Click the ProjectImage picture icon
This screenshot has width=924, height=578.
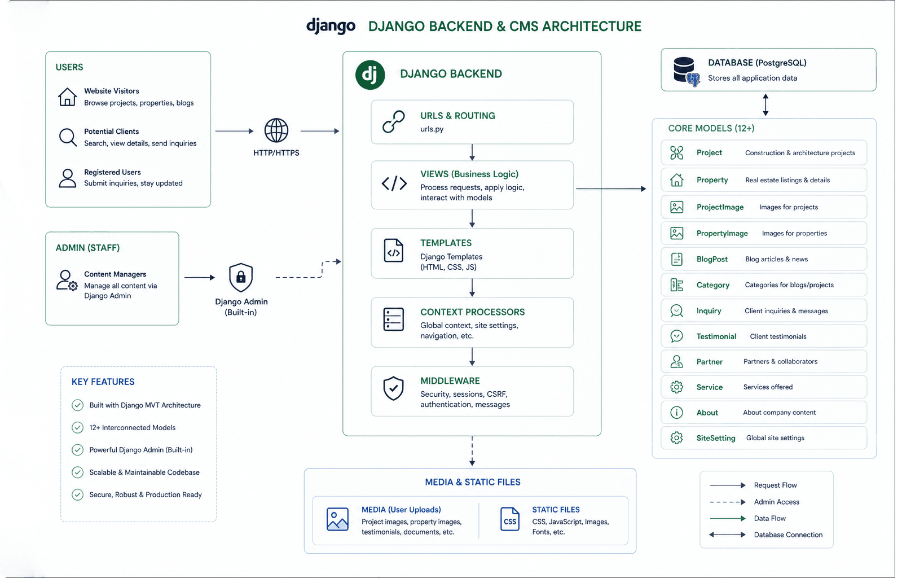pos(677,207)
